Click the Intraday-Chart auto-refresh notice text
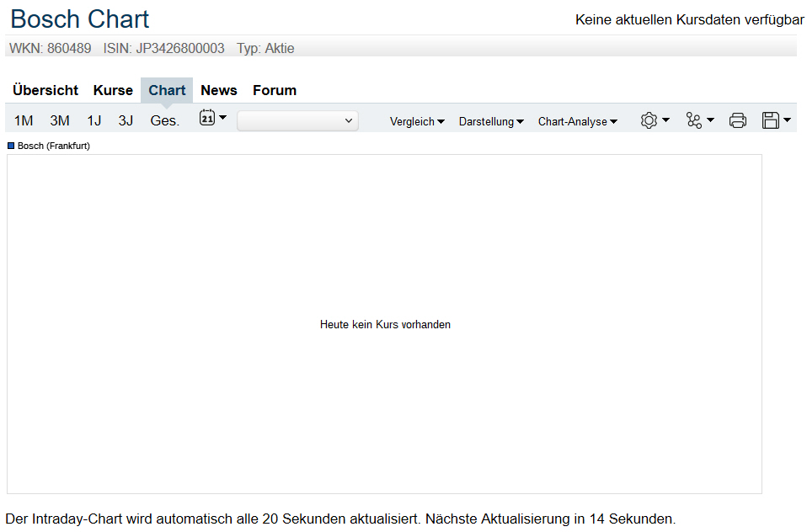The width and height of the screenshot is (807, 532). 340,519
